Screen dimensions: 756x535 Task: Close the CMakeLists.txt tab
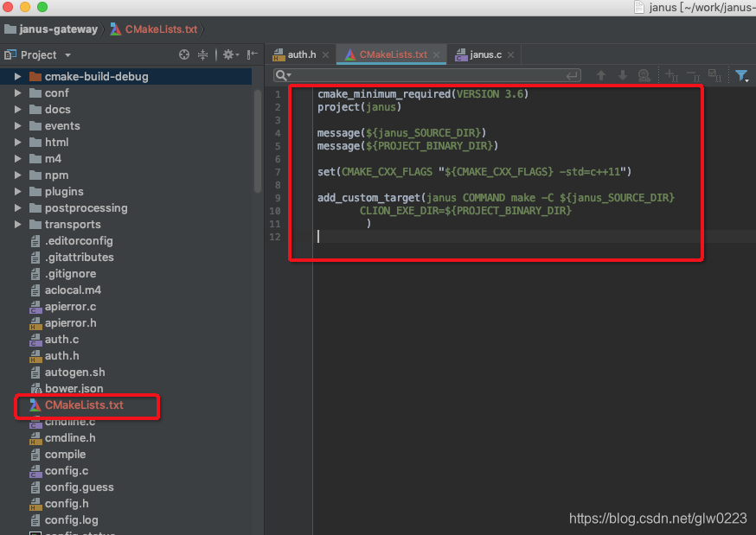tap(436, 55)
